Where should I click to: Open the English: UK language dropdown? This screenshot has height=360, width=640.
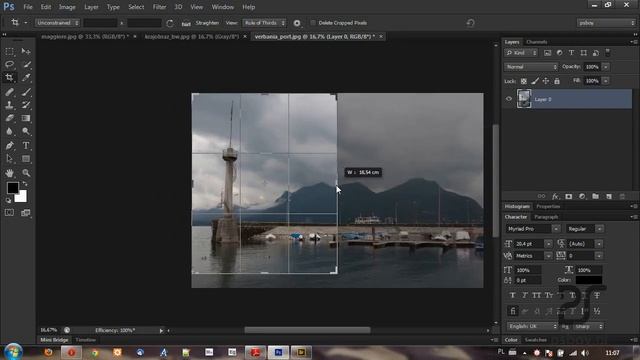pyautogui.click(x=532, y=327)
